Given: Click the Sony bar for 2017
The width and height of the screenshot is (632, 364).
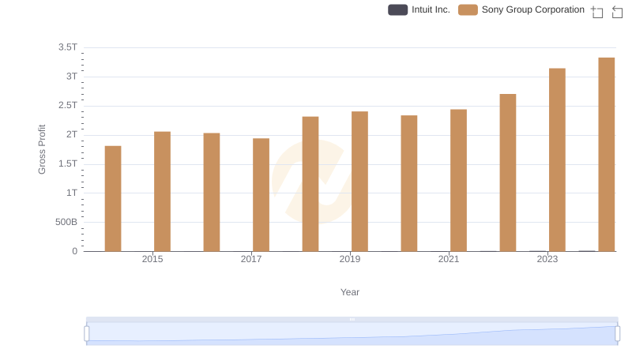Looking at the screenshot, I should tap(261, 195).
